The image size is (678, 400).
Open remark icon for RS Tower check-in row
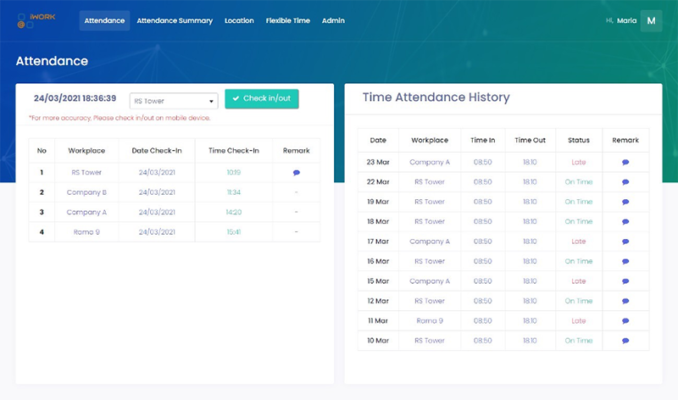point(296,173)
